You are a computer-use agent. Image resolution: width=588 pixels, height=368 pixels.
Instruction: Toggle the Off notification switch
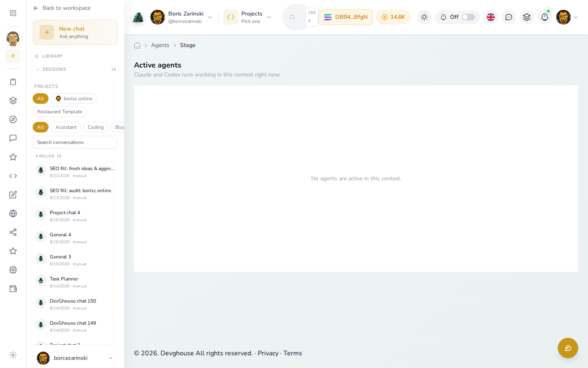[468, 17]
